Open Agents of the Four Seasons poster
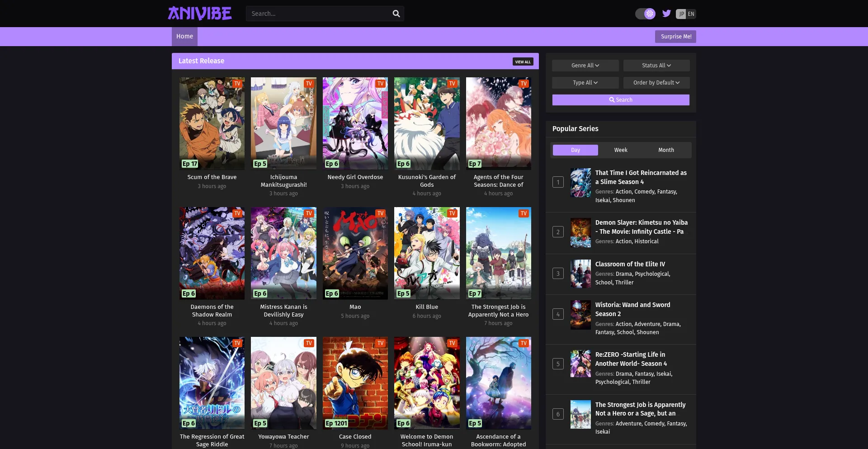The image size is (868, 449). coord(499,123)
